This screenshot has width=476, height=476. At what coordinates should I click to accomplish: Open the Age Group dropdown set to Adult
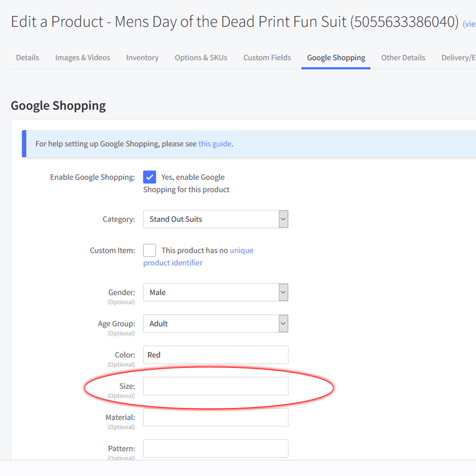point(216,324)
